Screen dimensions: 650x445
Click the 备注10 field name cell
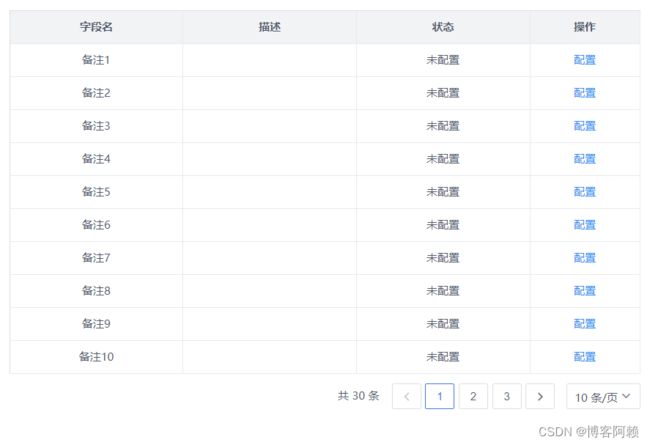pyautogui.click(x=96, y=357)
